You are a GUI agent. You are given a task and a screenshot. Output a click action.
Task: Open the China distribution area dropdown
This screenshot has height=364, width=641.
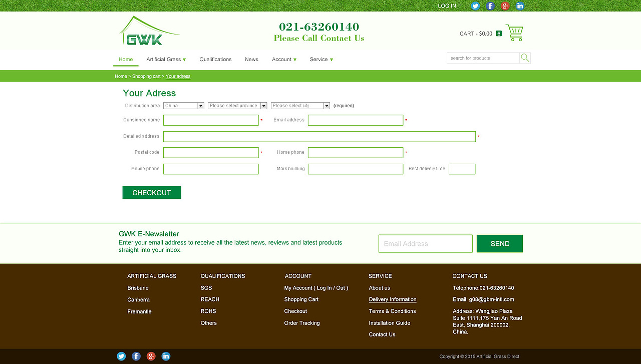(184, 106)
